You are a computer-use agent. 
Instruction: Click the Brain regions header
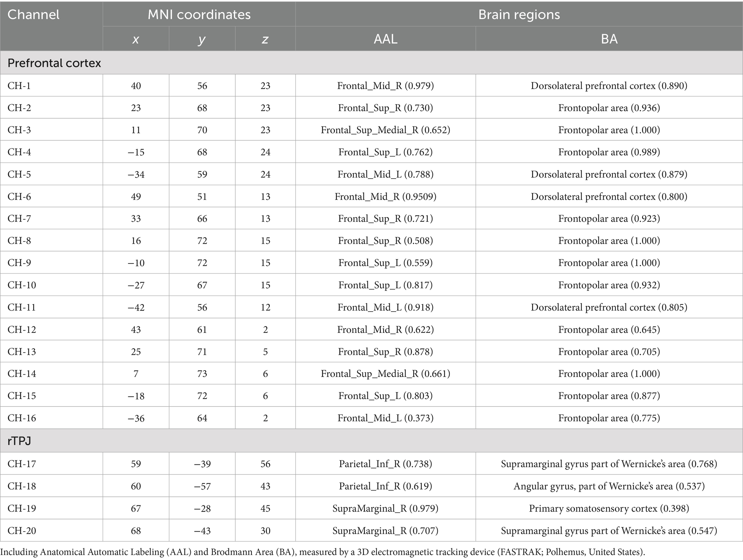519,15
